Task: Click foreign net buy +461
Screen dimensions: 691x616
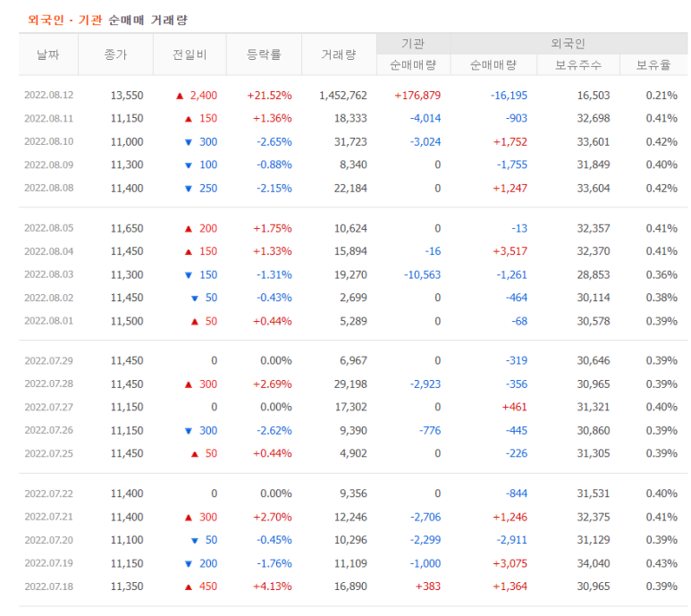Action: coord(514,407)
